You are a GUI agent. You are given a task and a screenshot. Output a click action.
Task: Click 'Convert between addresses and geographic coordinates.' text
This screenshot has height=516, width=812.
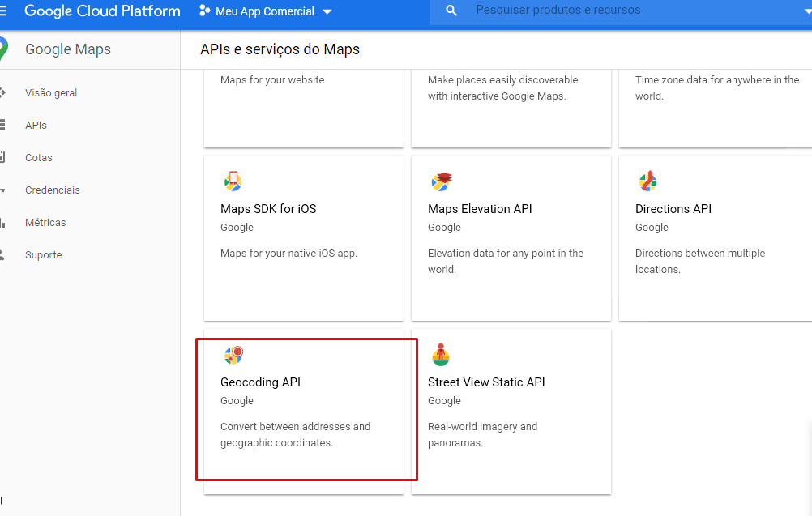coord(295,435)
